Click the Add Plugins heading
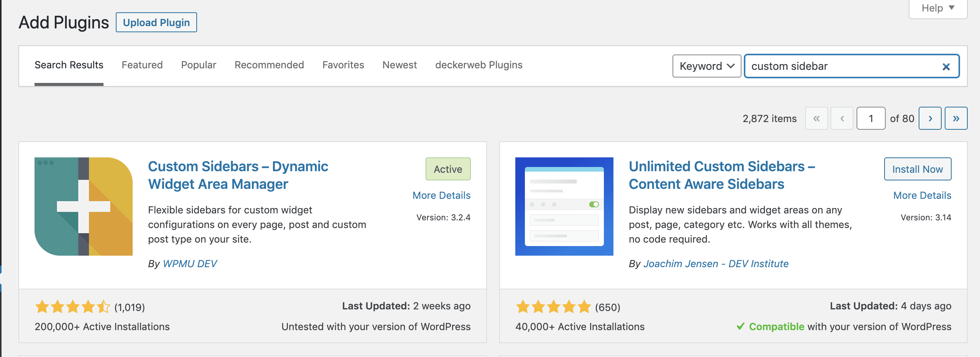 point(64,22)
